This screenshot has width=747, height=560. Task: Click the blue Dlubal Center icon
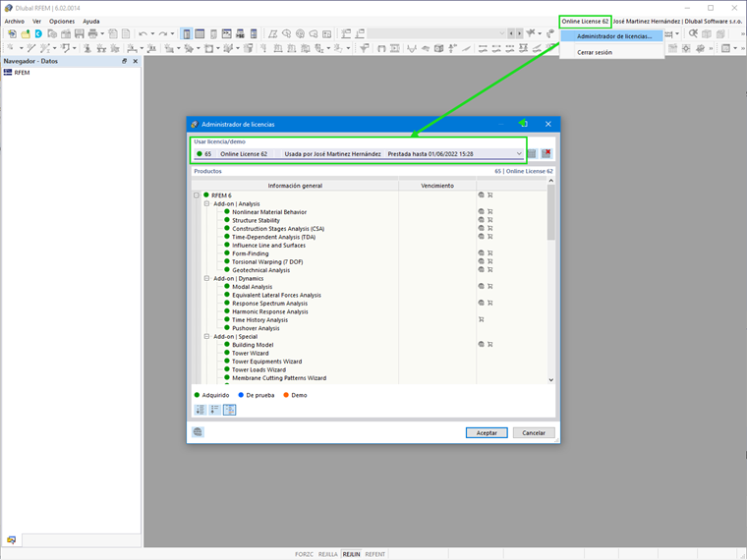click(38, 33)
